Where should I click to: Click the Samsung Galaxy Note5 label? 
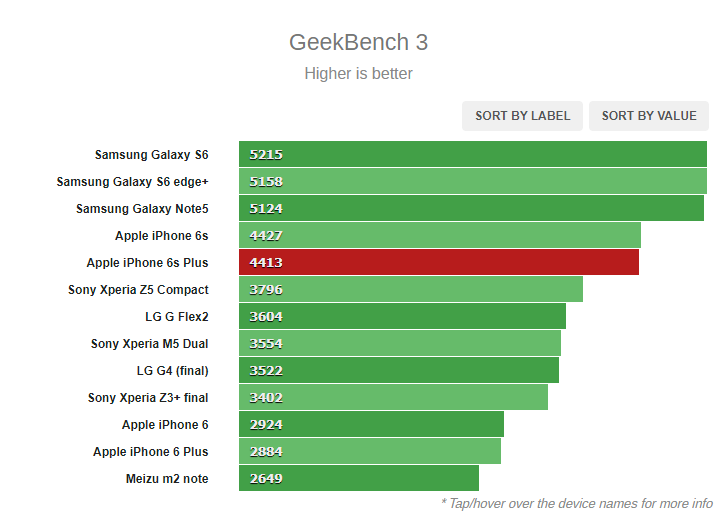point(142,209)
